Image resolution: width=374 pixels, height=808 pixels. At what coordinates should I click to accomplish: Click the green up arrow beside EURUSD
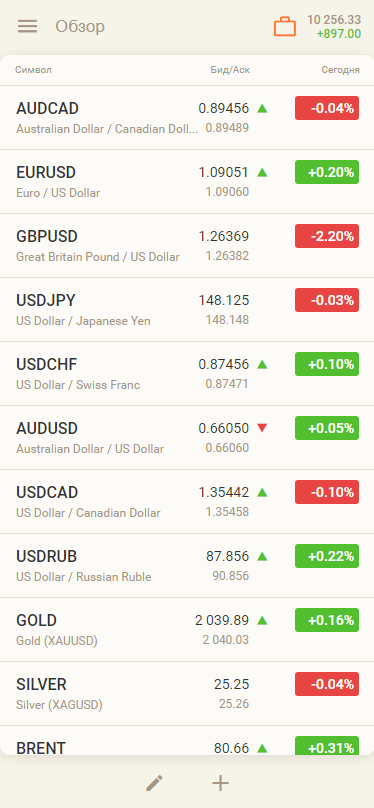pyautogui.click(x=262, y=173)
